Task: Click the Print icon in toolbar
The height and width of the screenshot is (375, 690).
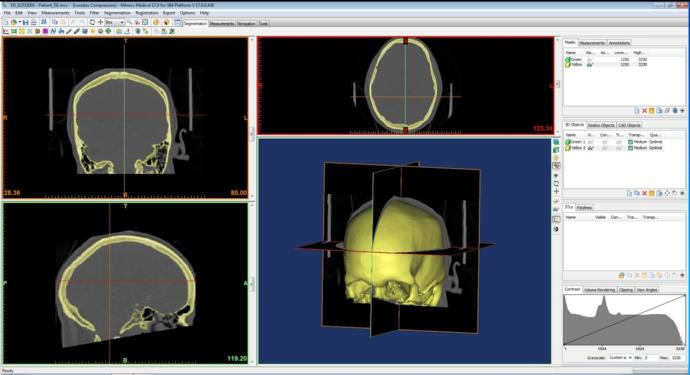Action: pos(34,22)
